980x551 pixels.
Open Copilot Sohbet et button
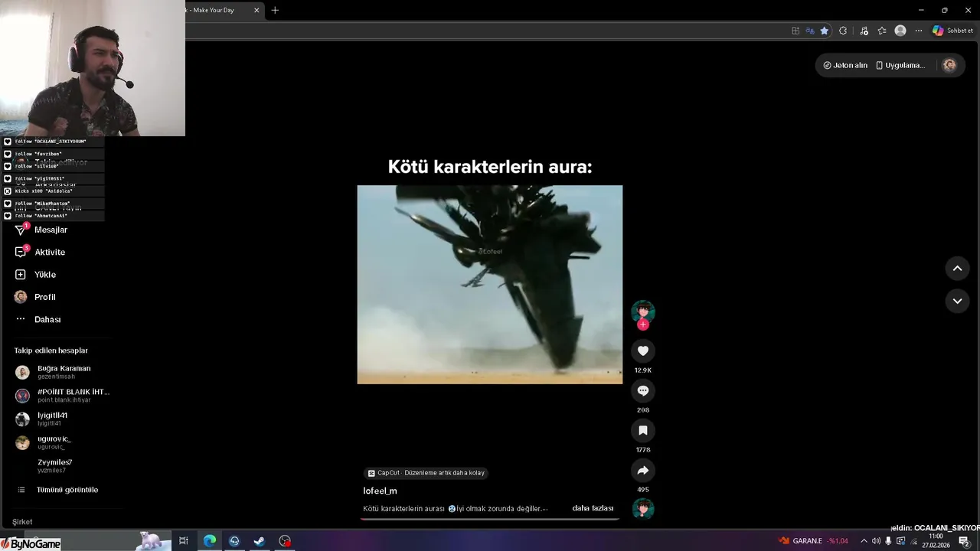(952, 31)
